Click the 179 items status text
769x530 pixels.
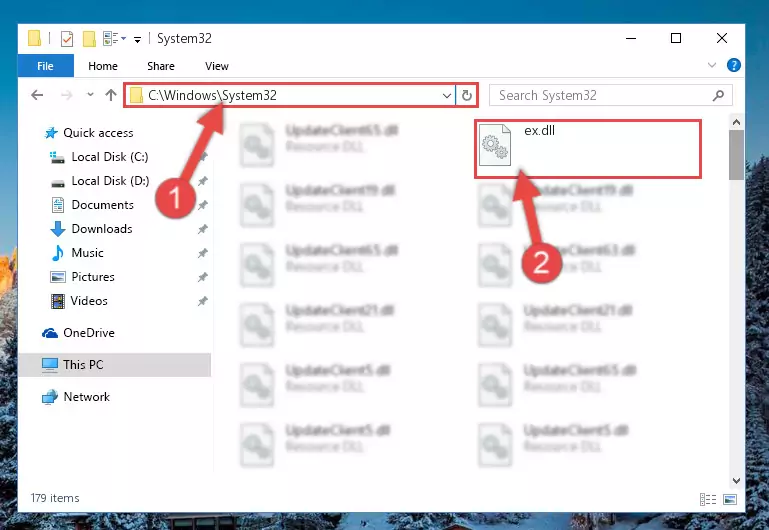coord(55,498)
